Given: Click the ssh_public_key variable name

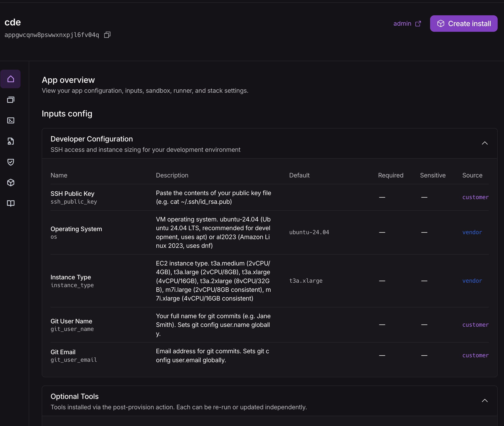Looking at the screenshot, I should pyautogui.click(x=74, y=202).
